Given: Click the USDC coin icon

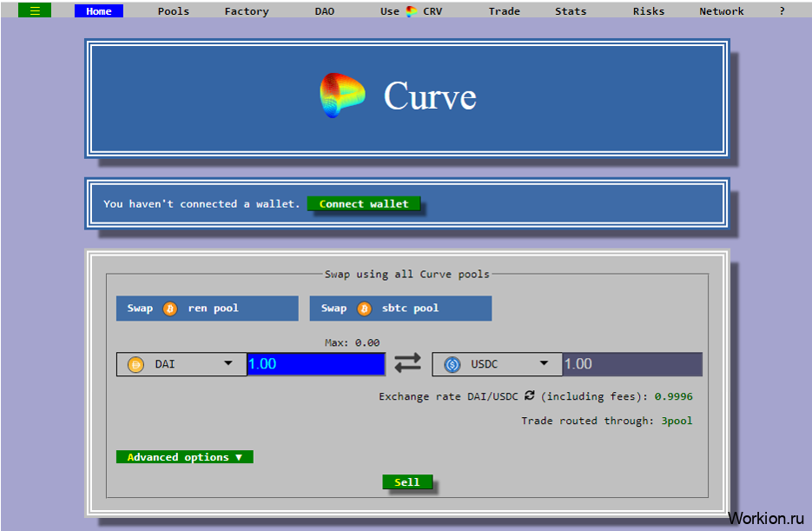Looking at the screenshot, I should [x=452, y=365].
